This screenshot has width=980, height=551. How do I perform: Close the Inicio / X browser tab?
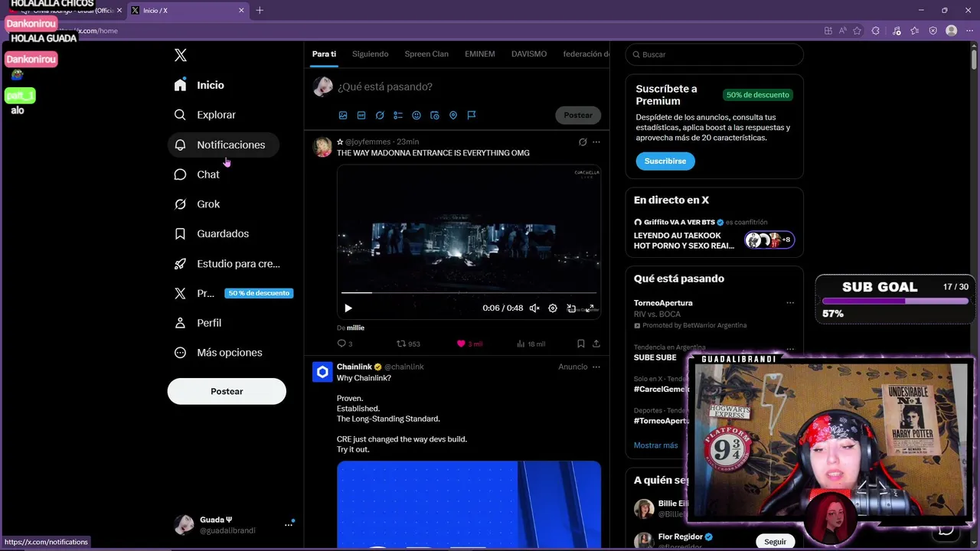[242, 10]
